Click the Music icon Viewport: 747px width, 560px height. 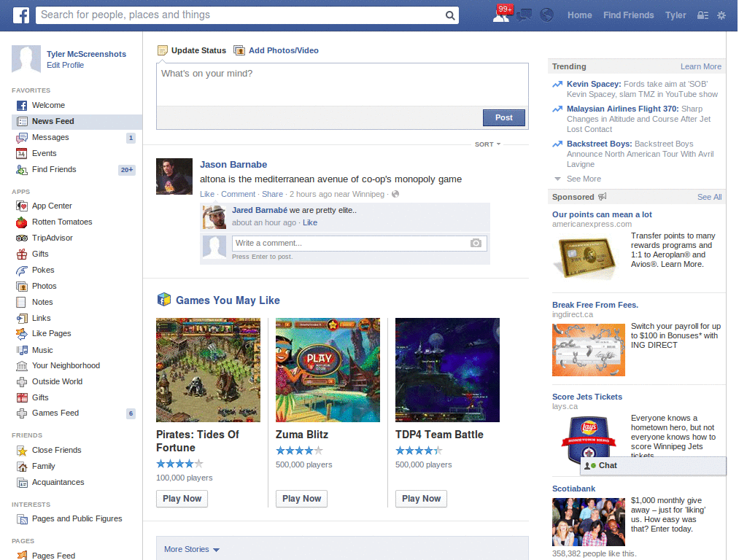click(22, 350)
